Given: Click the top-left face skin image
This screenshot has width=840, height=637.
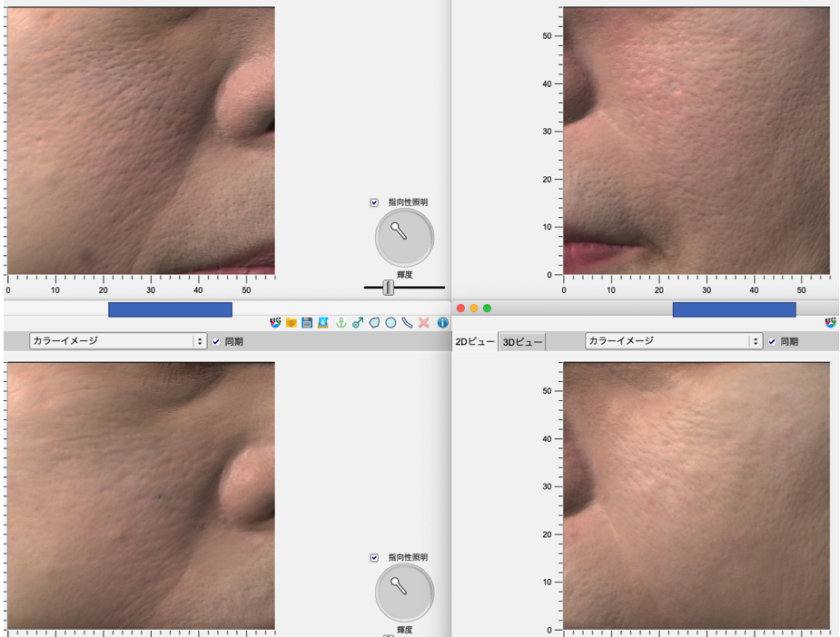Looking at the screenshot, I should click(x=141, y=141).
